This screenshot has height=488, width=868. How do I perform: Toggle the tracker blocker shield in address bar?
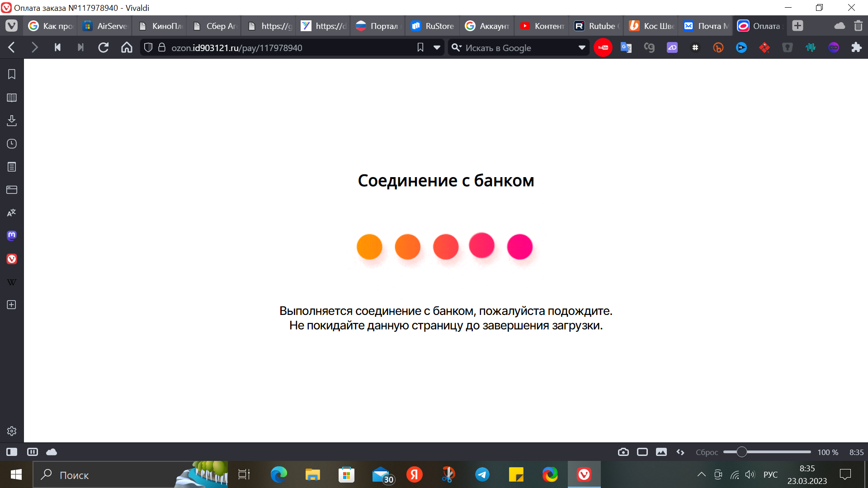[x=148, y=47]
